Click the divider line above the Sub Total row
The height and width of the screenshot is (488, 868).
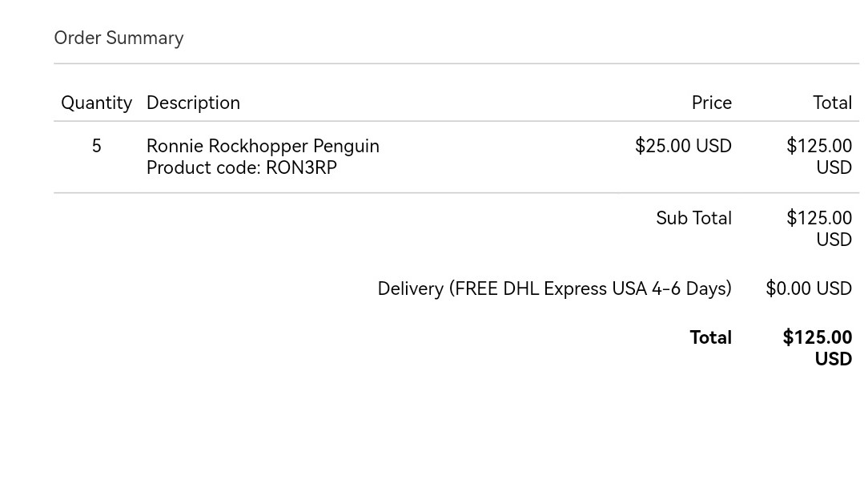click(x=456, y=193)
